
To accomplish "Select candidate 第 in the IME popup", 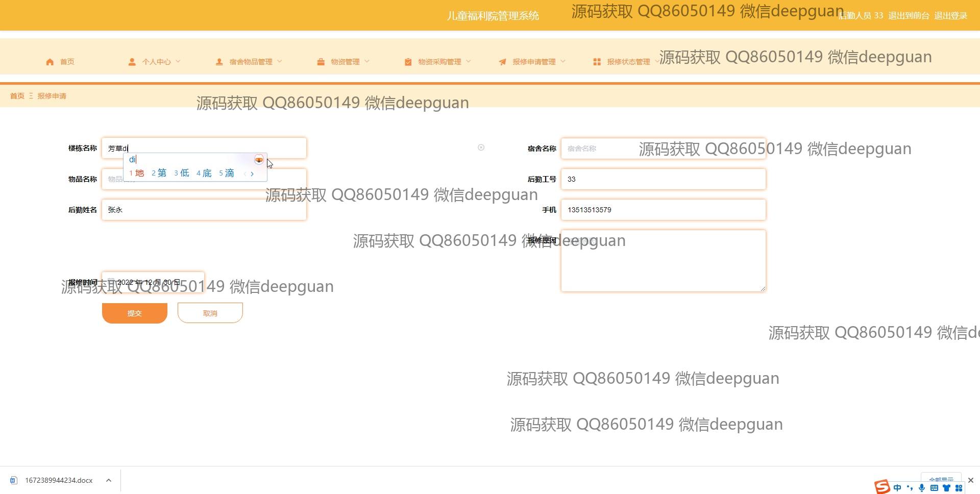I will (159, 173).
